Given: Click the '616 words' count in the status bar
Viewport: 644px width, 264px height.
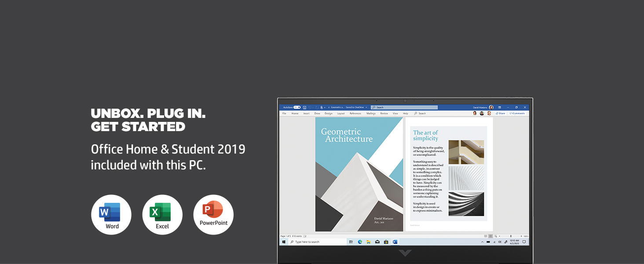Looking at the screenshot, I should (297, 236).
